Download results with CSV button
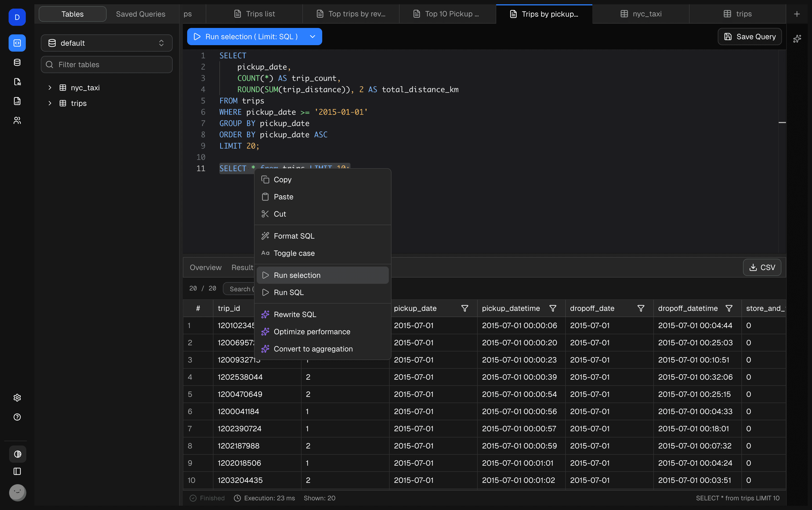This screenshot has width=812, height=510. (762, 267)
